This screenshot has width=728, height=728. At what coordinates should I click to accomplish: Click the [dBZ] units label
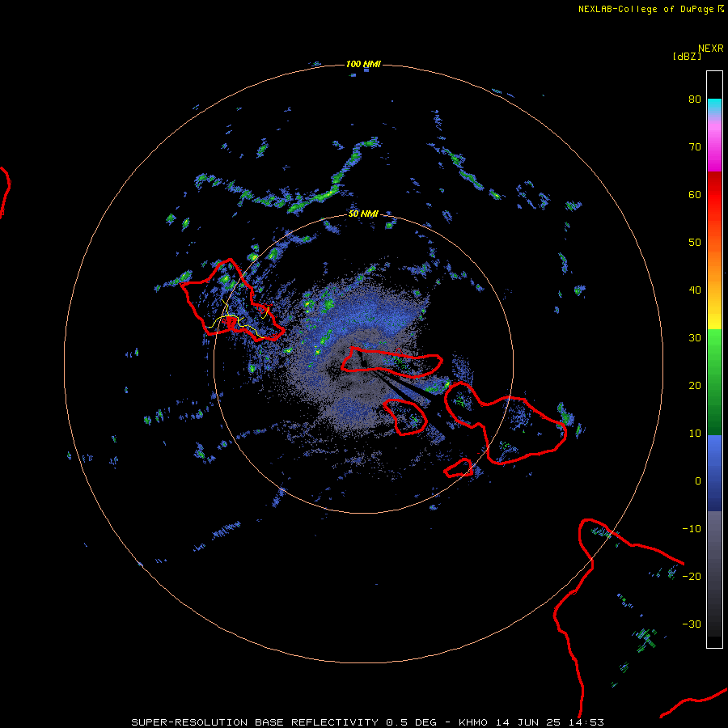tap(687, 56)
